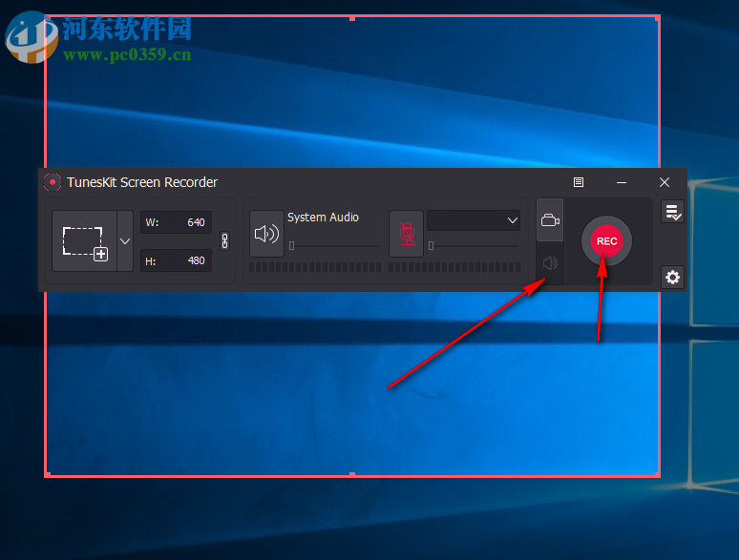Click the microphone level meter
Viewport: 739px width, 560px height.
pyautogui.click(x=454, y=267)
